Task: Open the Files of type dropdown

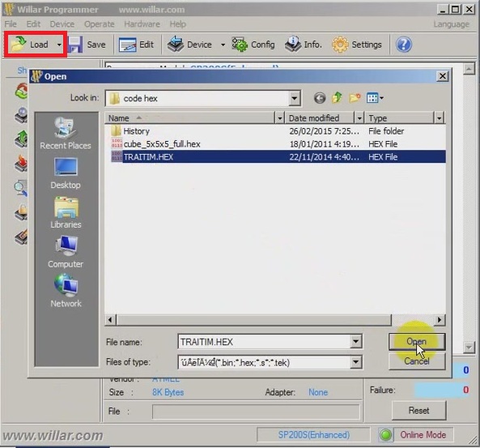Action: tap(355, 362)
